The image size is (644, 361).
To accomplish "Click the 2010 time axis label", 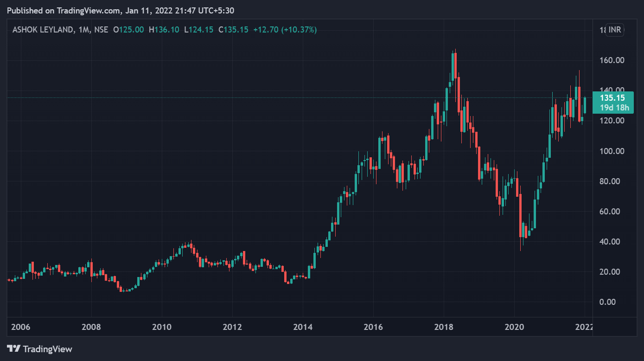I will coord(162,327).
